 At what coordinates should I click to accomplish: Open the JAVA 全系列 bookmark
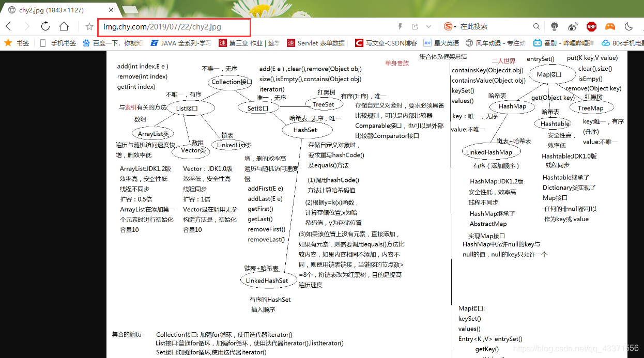pyautogui.click(x=181, y=43)
